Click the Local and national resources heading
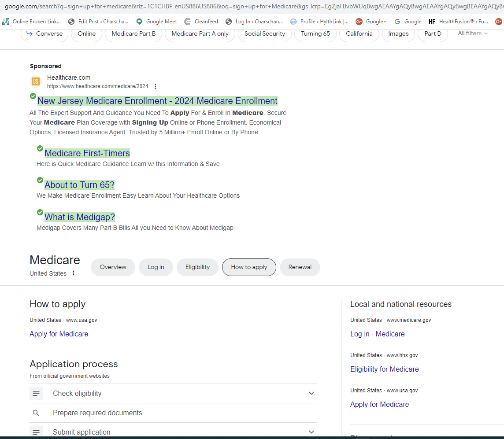Screen dimensions: 504x439 point(401,304)
